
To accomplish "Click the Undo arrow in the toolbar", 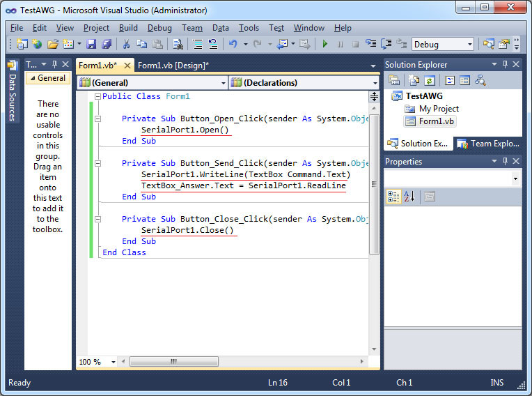I will (x=233, y=44).
